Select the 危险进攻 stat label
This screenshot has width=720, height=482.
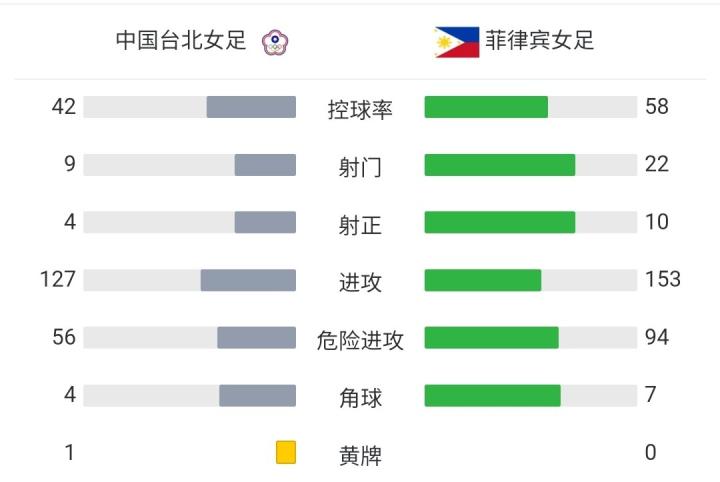(360, 340)
